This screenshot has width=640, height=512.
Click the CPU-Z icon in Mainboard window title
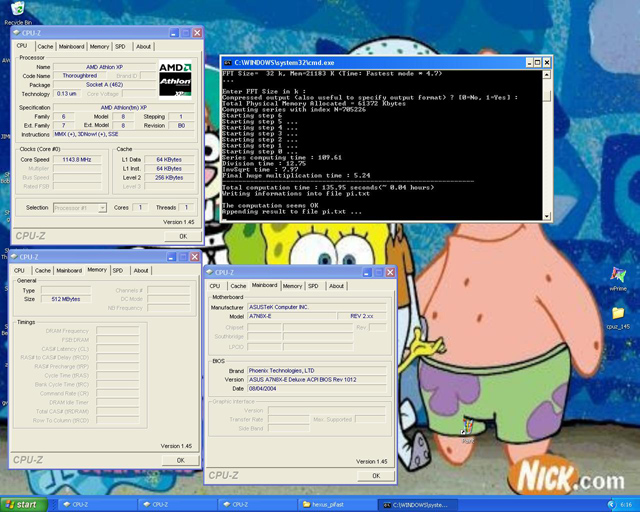pos(210,272)
